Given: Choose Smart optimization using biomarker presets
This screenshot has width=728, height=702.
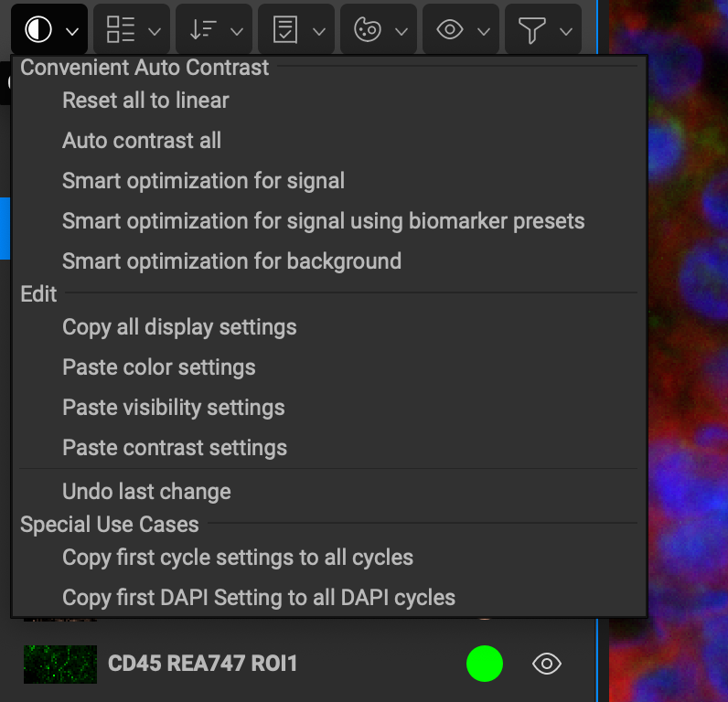Looking at the screenshot, I should pos(329,221).
